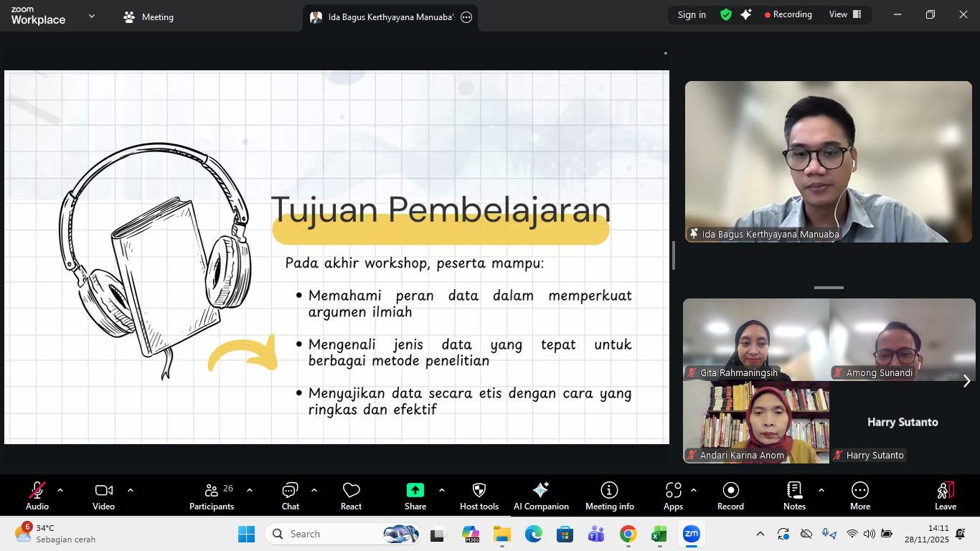Start screen sharing with Share

coord(415,491)
